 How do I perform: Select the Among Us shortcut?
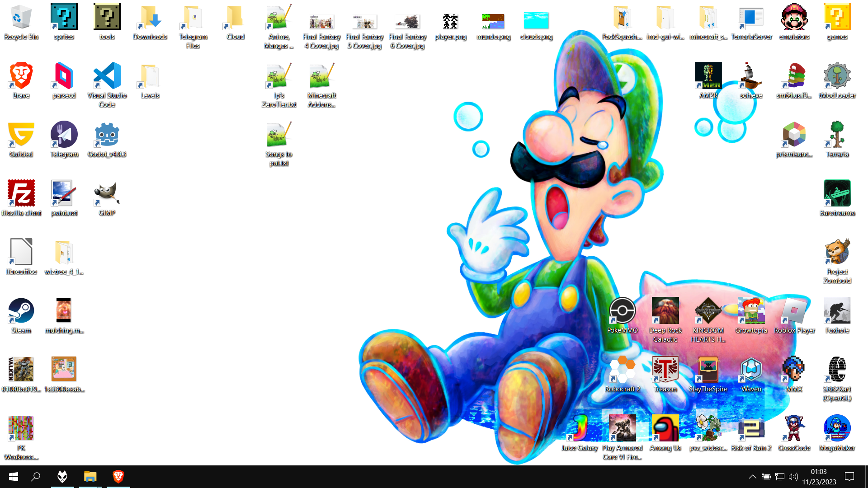665,433
